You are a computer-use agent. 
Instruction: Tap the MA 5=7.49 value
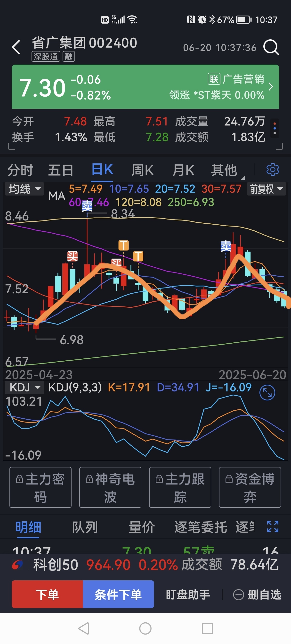(x=86, y=189)
